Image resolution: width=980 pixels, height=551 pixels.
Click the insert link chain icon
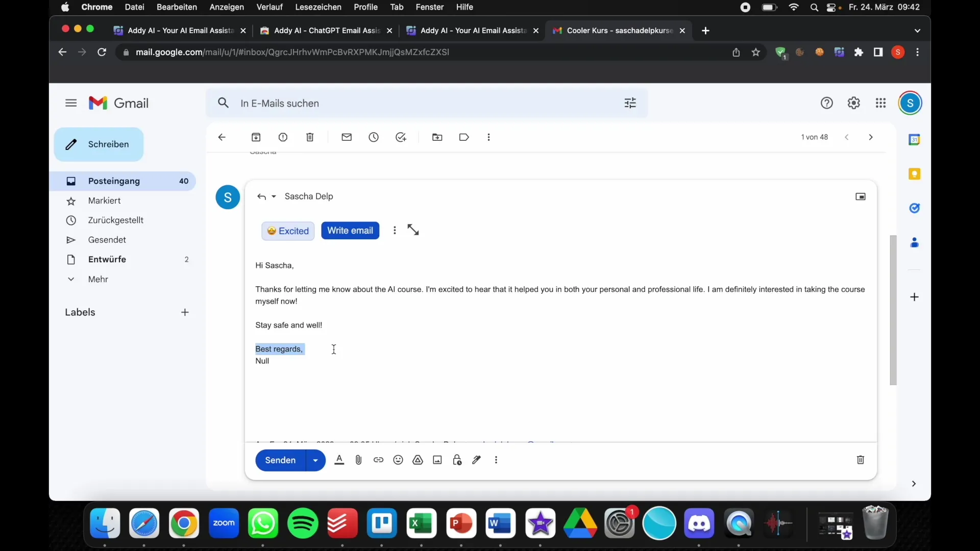[378, 460]
